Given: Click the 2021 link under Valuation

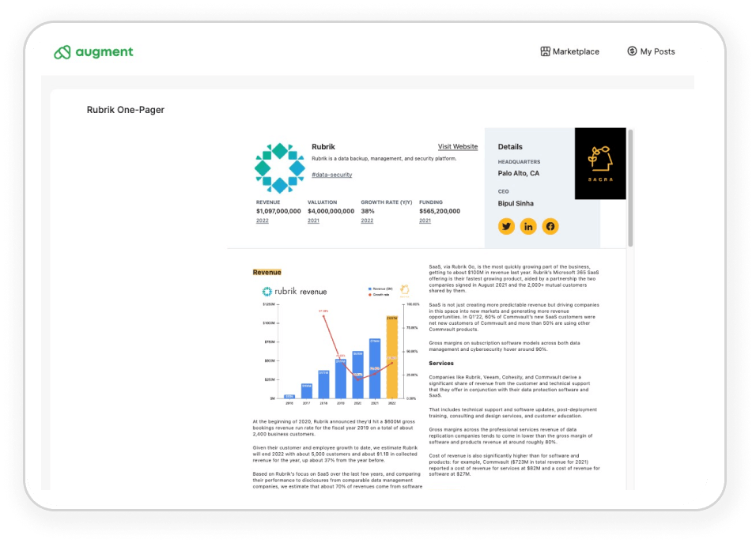Looking at the screenshot, I should (313, 221).
